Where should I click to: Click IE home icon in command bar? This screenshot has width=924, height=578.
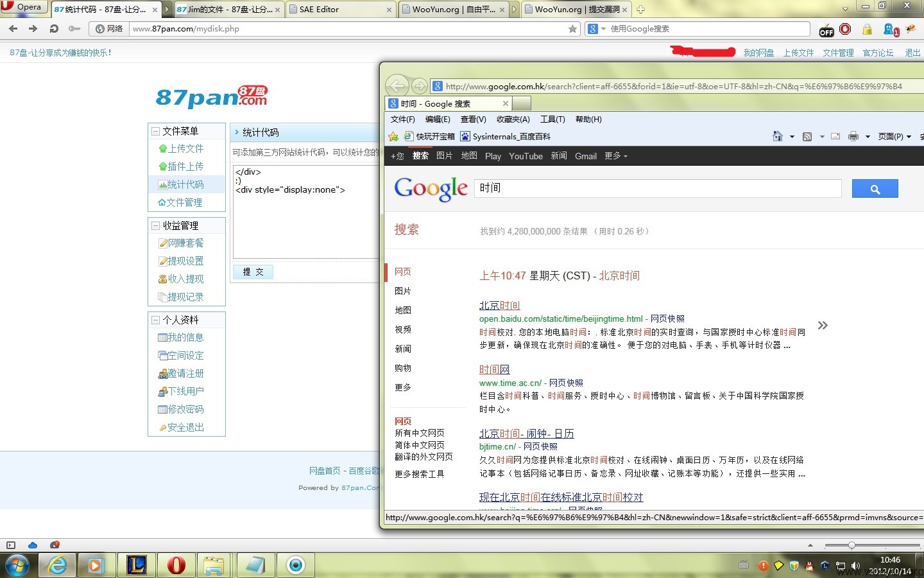click(x=777, y=136)
